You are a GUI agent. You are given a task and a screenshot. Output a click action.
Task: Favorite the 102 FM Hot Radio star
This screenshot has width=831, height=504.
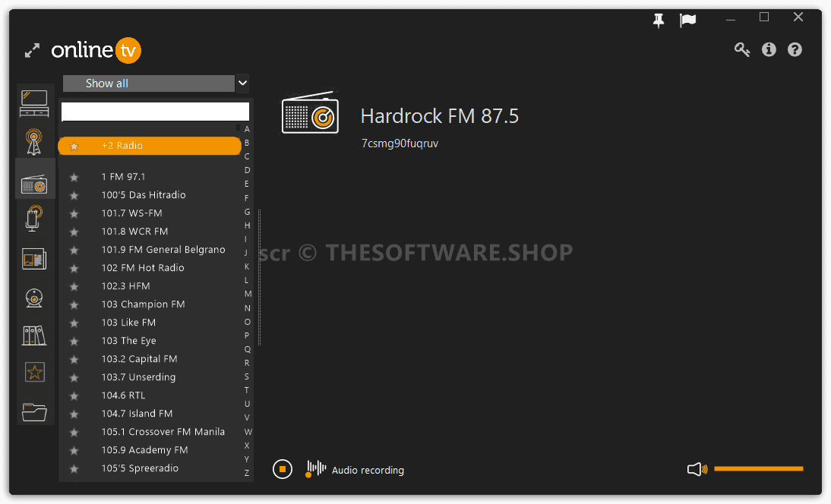pyautogui.click(x=74, y=269)
